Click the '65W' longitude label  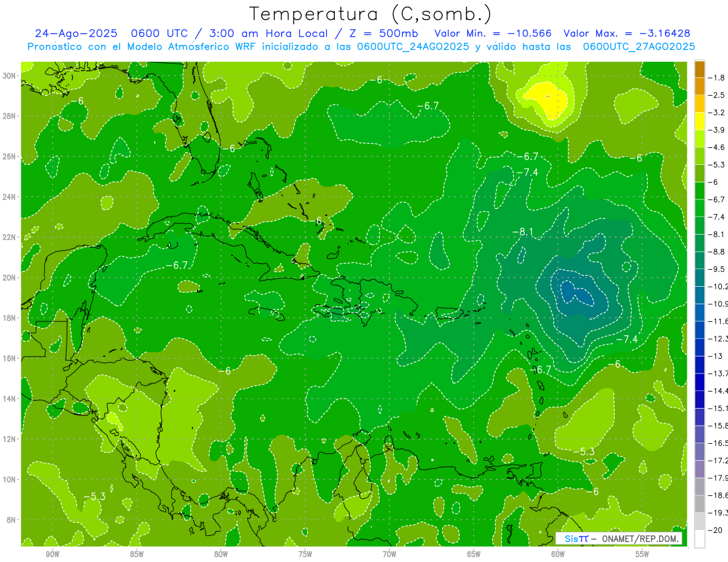click(474, 554)
